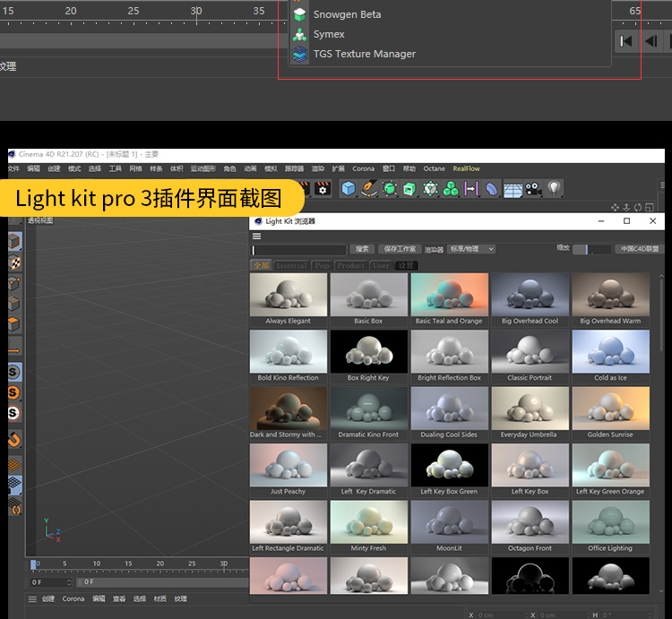Select the Bend deformer icon
This screenshot has width=672, height=619.
tap(492, 188)
